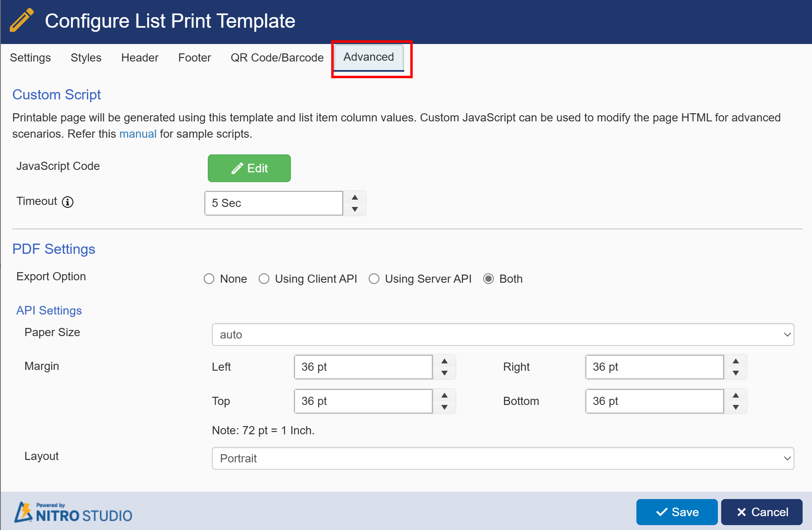Click the Custom Script heading
The image size is (812, 530).
57,95
